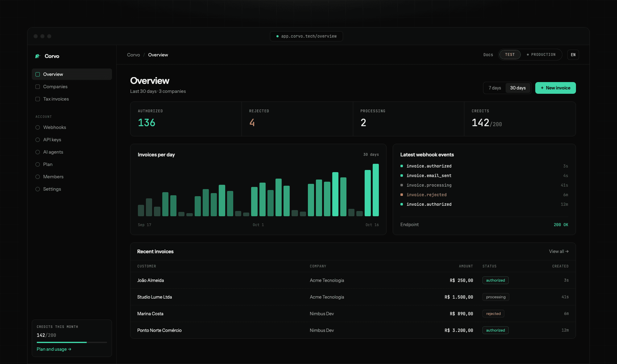The height and width of the screenshot is (364, 617).
Task: Click the R$ 1.500,00 amount
Action: pyautogui.click(x=459, y=297)
